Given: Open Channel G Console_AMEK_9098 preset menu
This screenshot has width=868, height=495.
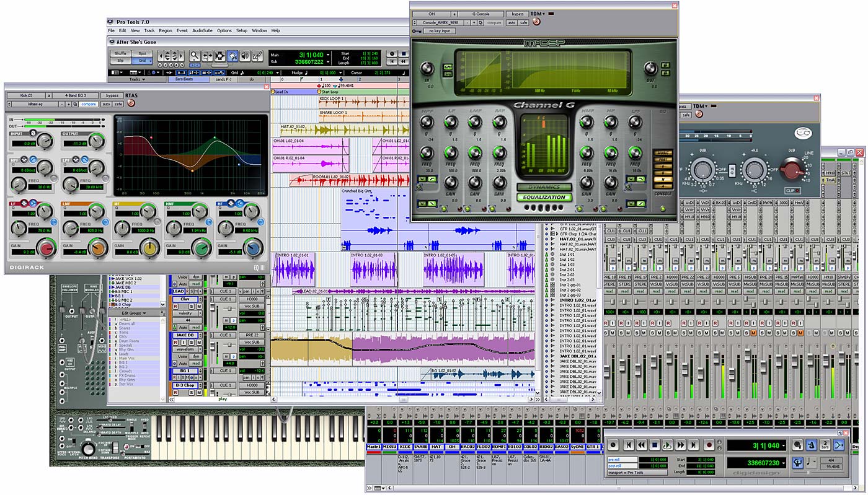Looking at the screenshot, I should pos(440,22).
